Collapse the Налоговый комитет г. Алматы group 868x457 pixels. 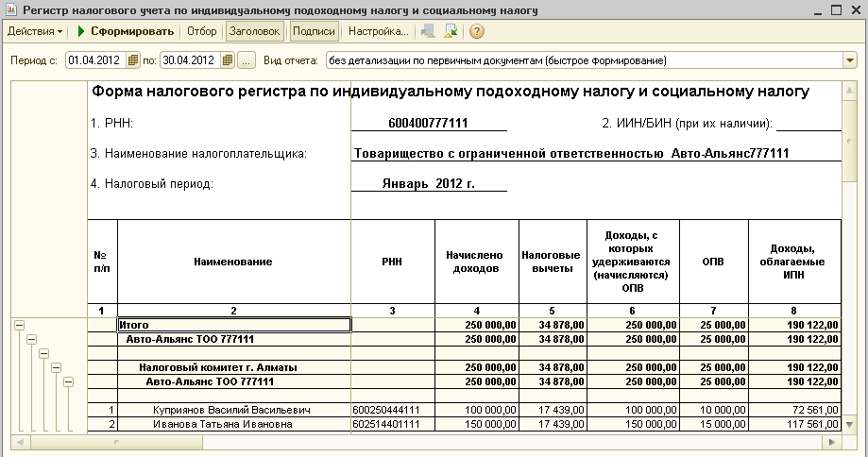tap(56, 367)
